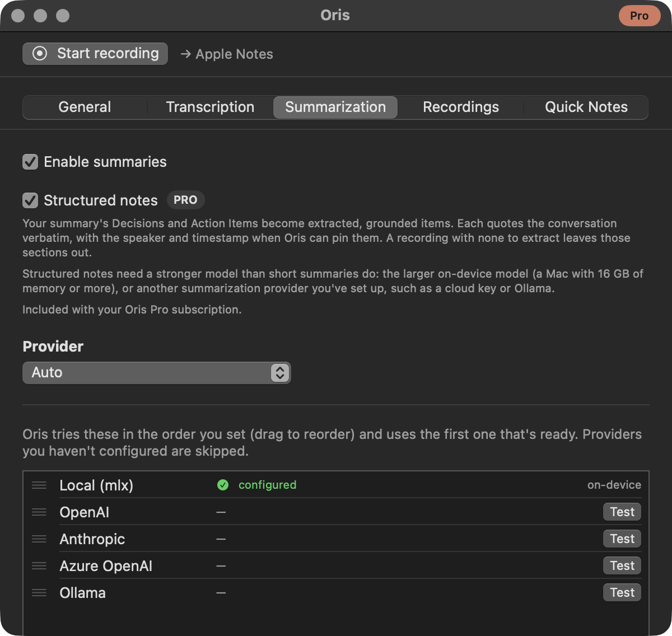Screen dimensions: 672x636
Task: Click the Apple Notes destination label
Action: (x=234, y=54)
